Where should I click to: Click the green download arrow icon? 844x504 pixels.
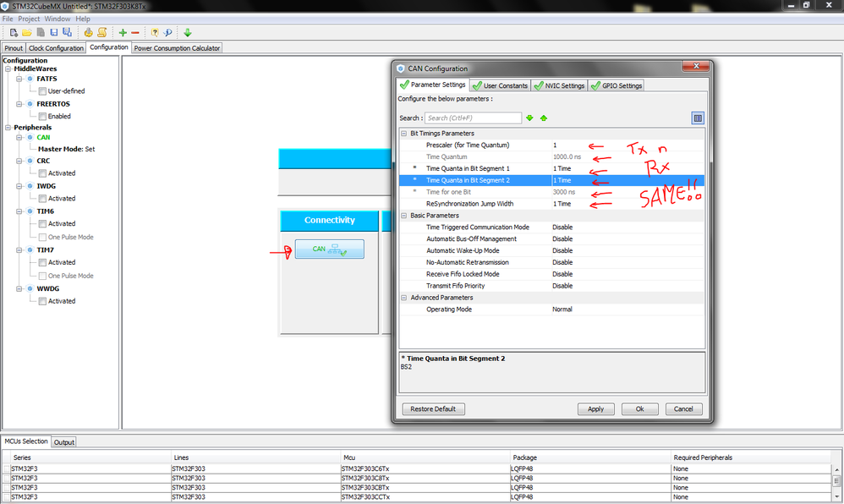click(188, 33)
